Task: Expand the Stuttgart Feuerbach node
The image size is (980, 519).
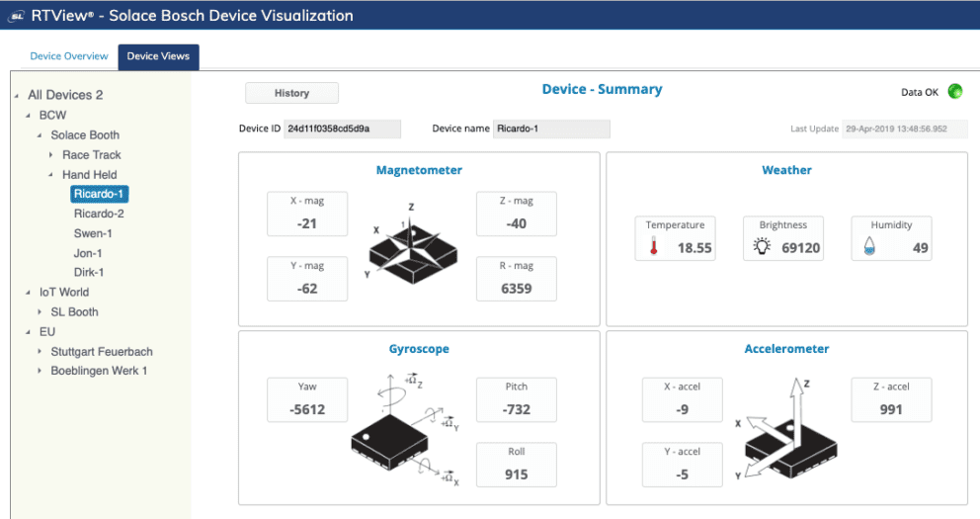Action: click(x=41, y=352)
